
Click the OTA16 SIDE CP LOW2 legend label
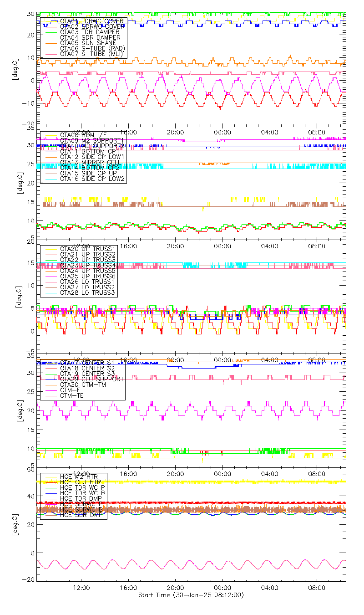tap(92, 179)
